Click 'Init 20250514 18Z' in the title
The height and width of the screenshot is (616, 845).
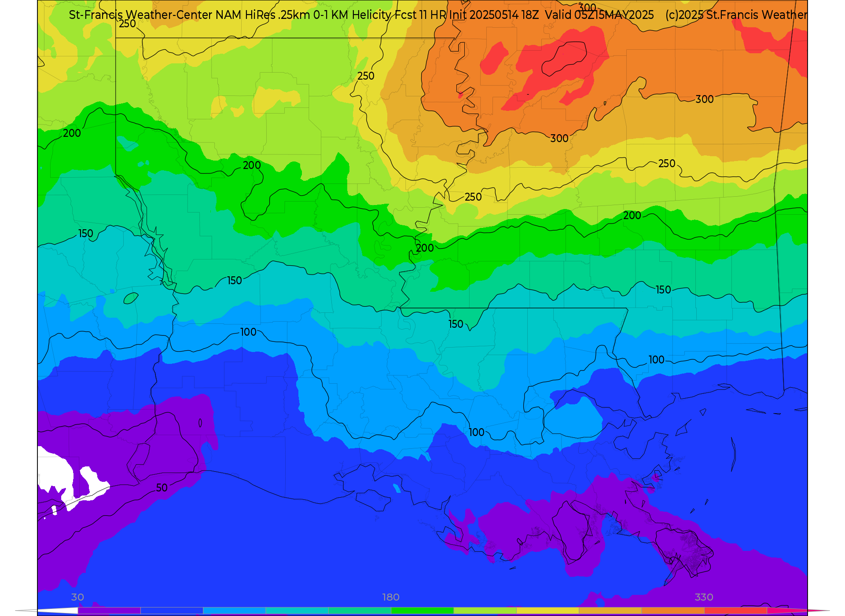(494, 15)
